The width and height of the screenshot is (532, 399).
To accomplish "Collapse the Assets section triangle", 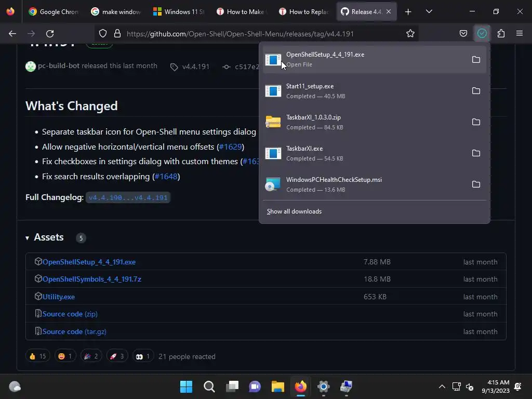I will coord(27,238).
